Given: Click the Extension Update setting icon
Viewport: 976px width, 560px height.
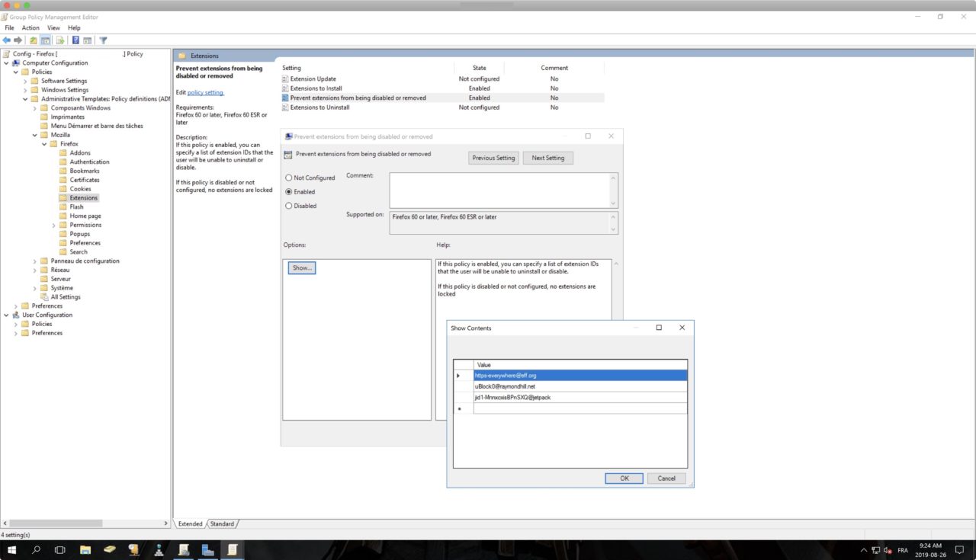Looking at the screenshot, I should (285, 79).
